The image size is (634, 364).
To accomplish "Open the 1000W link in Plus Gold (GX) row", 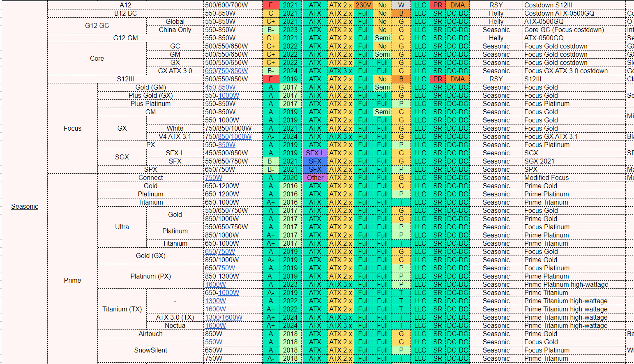I will [228, 95].
